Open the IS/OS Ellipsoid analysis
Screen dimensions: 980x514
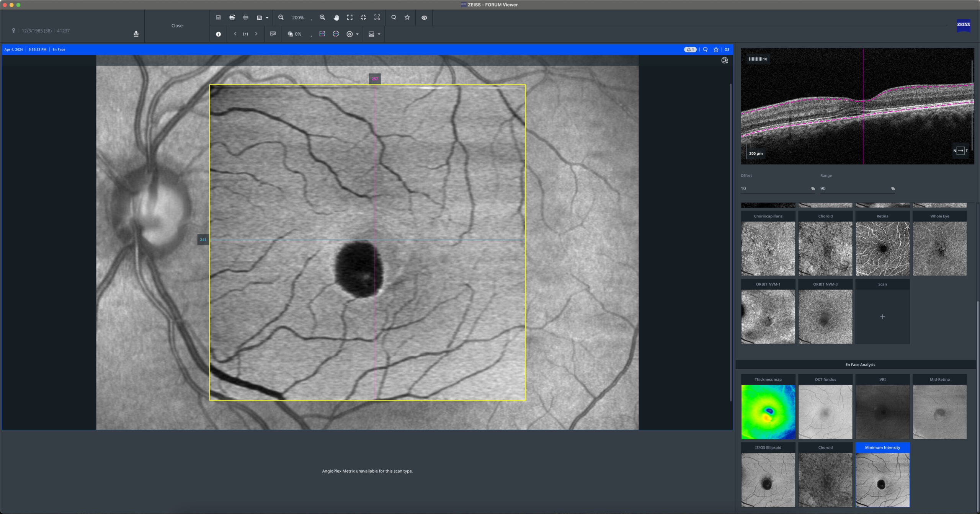coord(768,475)
